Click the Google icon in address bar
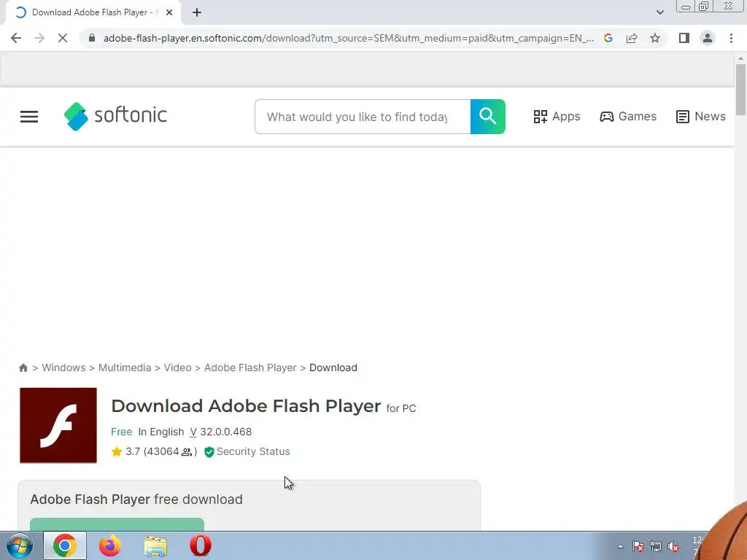This screenshot has width=747, height=560. coord(608,38)
